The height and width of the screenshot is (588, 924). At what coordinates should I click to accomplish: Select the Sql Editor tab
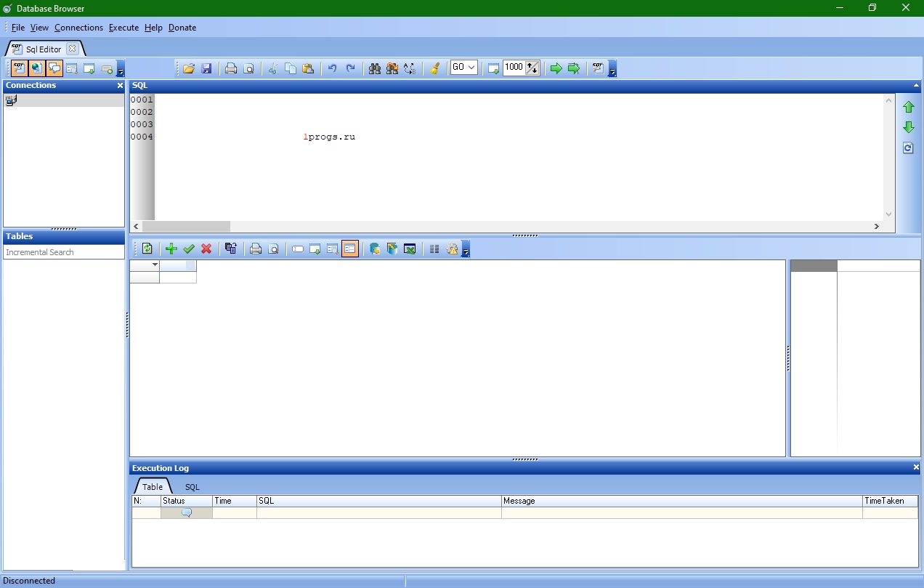coord(44,49)
